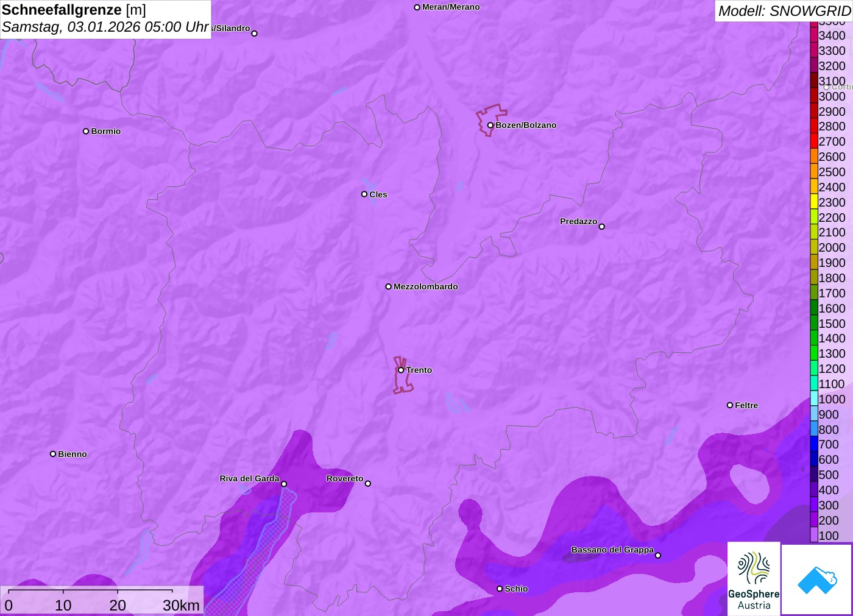
Task: Click the Riva del Garda label
Action: [x=249, y=478]
